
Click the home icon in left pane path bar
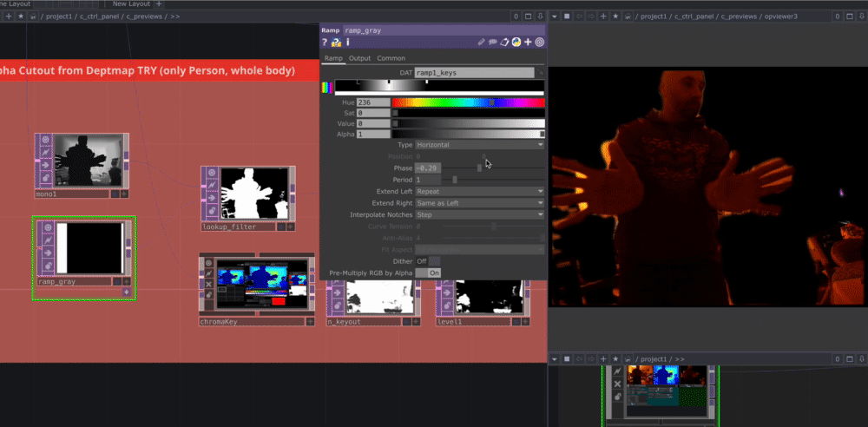pyautogui.click(x=33, y=16)
